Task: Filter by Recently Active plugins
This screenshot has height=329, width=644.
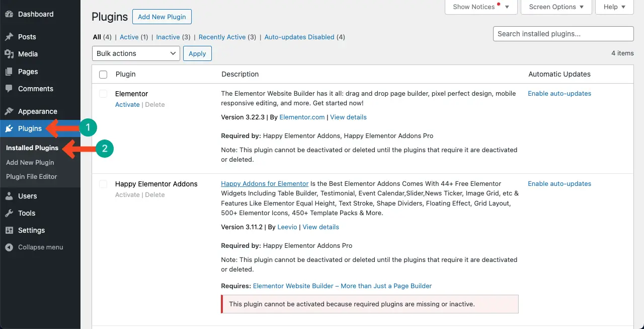Action: pos(222,37)
